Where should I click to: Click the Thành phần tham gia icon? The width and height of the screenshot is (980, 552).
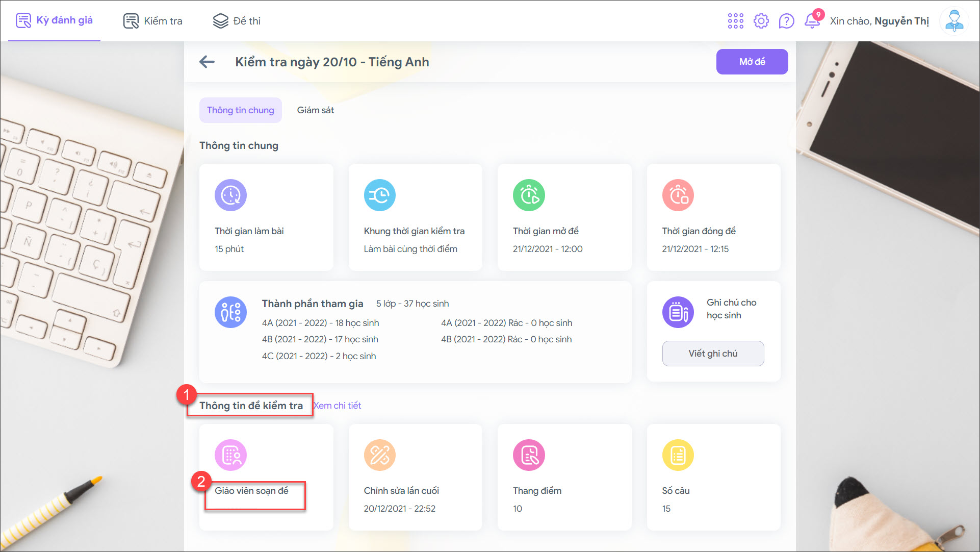tap(230, 312)
